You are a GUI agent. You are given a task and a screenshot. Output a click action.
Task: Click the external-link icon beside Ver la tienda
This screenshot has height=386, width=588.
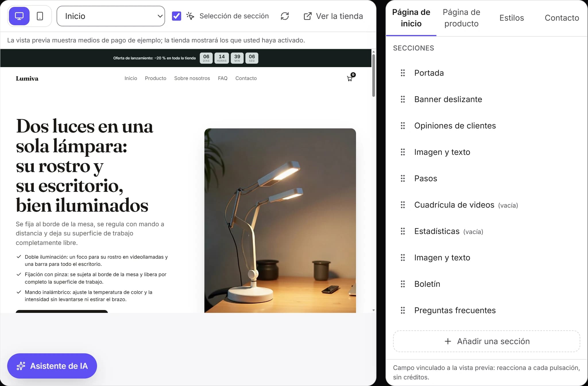307,16
